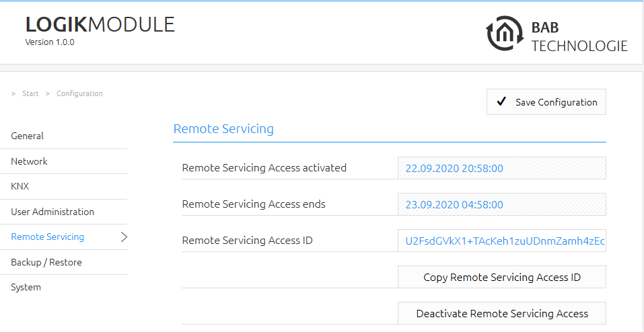Deactivate Remote Servicing Access
Image resolution: width=644 pixels, height=332 pixels.
(x=501, y=314)
